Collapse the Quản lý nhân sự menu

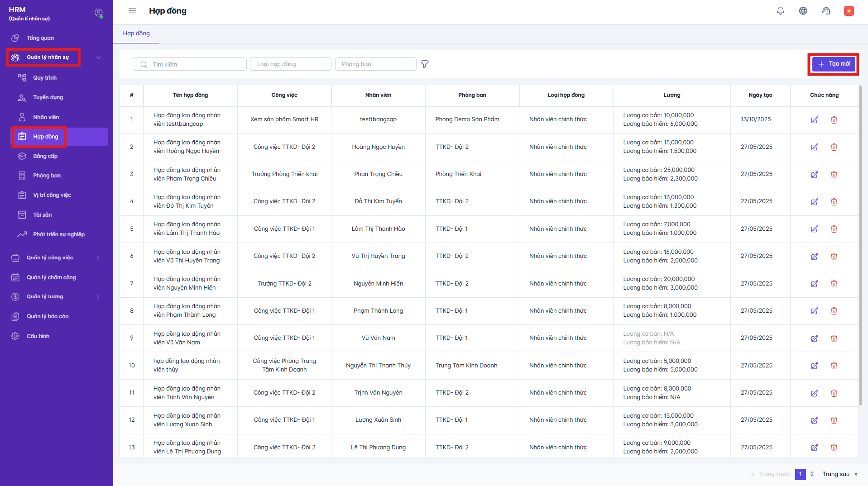pos(98,57)
